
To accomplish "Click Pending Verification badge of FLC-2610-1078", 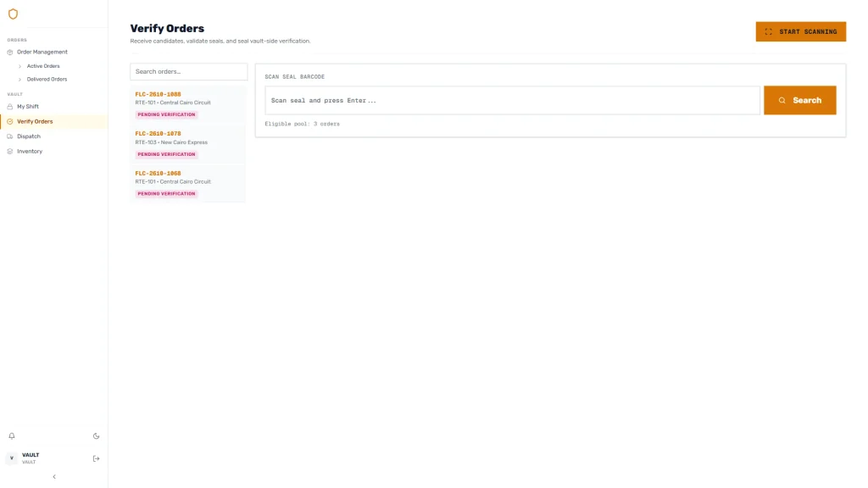I will click(x=167, y=154).
